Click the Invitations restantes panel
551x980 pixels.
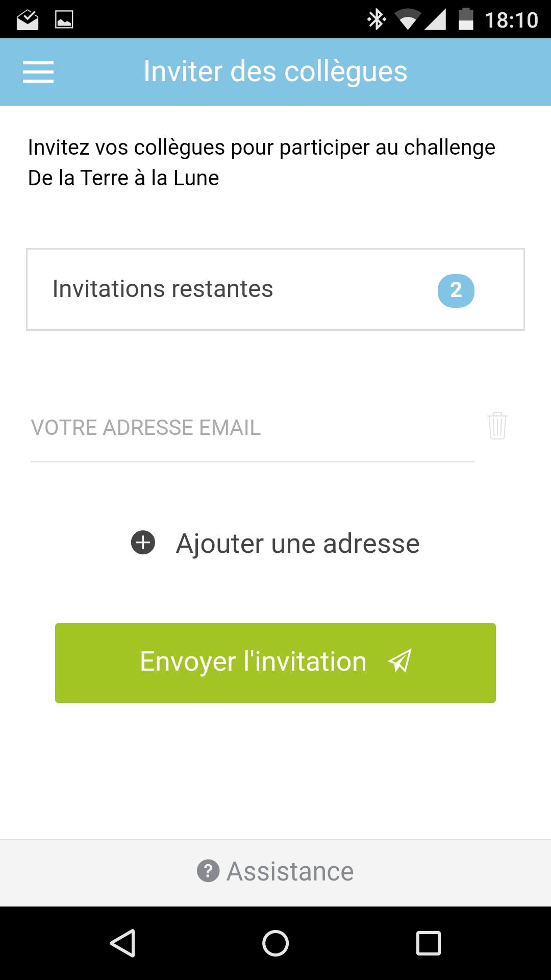(275, 288)
